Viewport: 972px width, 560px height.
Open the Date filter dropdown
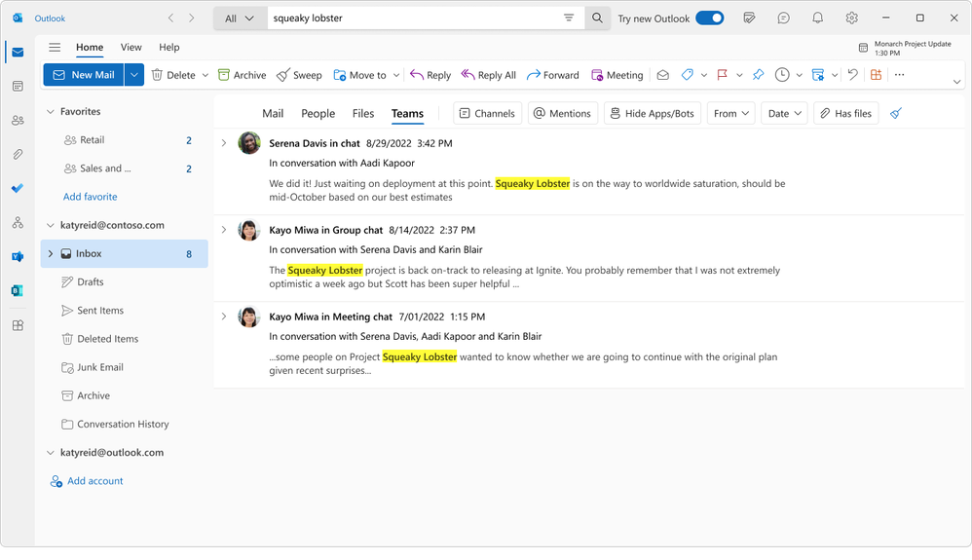(784, 114)
